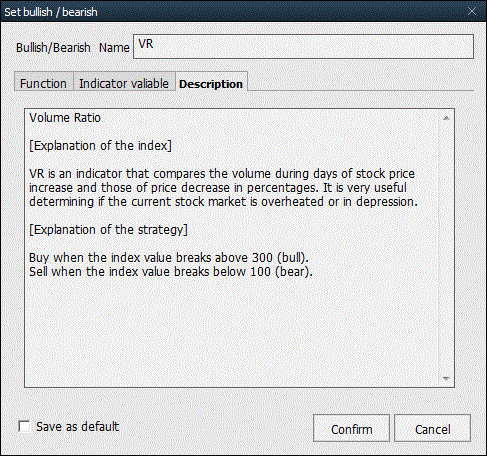Enable the Save as default checkbox
Screen dimensions: 487x456
pos(24,426)
